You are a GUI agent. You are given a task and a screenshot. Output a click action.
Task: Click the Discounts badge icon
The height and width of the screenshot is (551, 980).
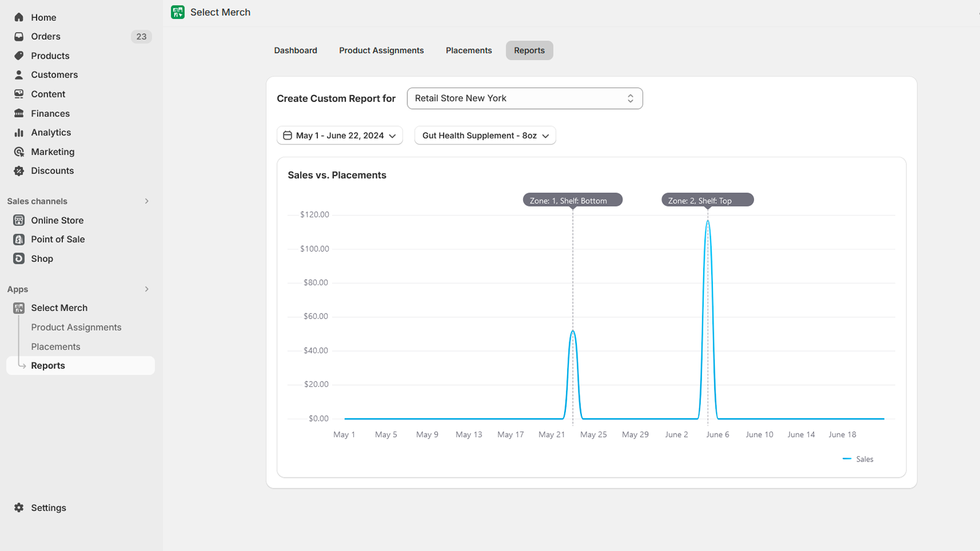tap(19, 171)
